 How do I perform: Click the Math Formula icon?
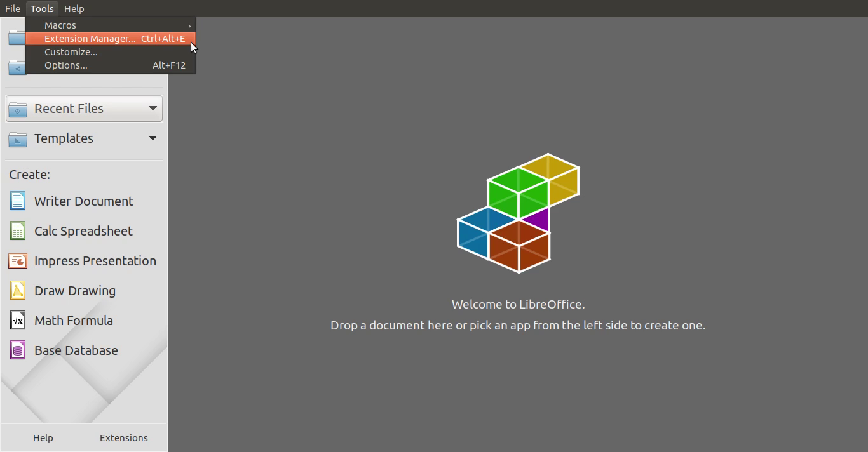click(18, 321)
